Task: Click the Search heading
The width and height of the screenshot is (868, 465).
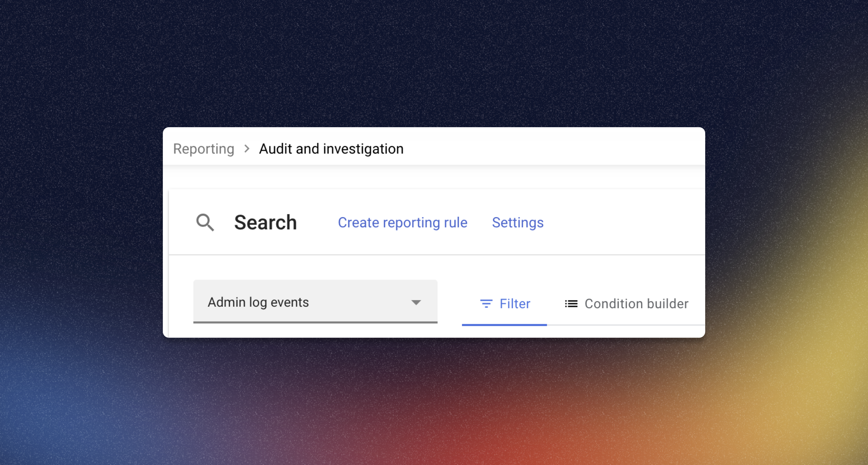Action: [266, 222]
